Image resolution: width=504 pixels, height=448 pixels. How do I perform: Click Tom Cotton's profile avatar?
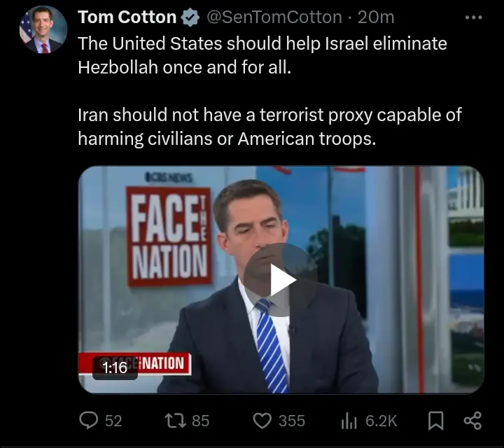[x=43, y=29]
